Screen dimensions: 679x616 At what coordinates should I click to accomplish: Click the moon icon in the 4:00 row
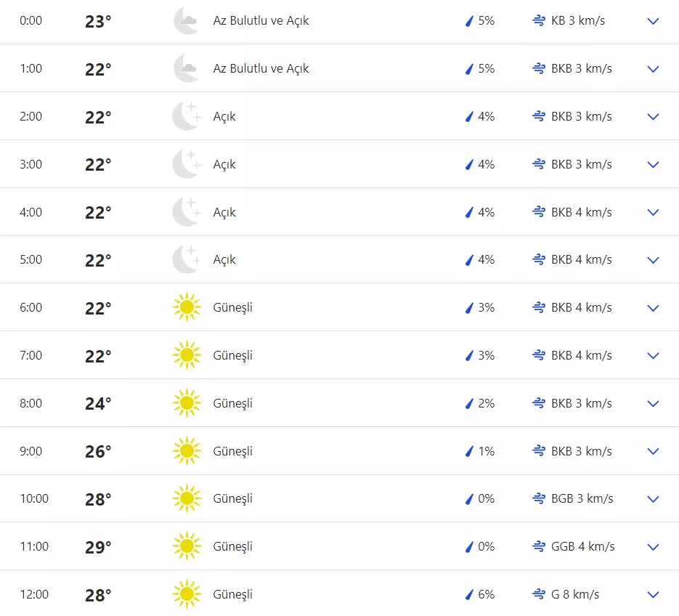point(186,212)
